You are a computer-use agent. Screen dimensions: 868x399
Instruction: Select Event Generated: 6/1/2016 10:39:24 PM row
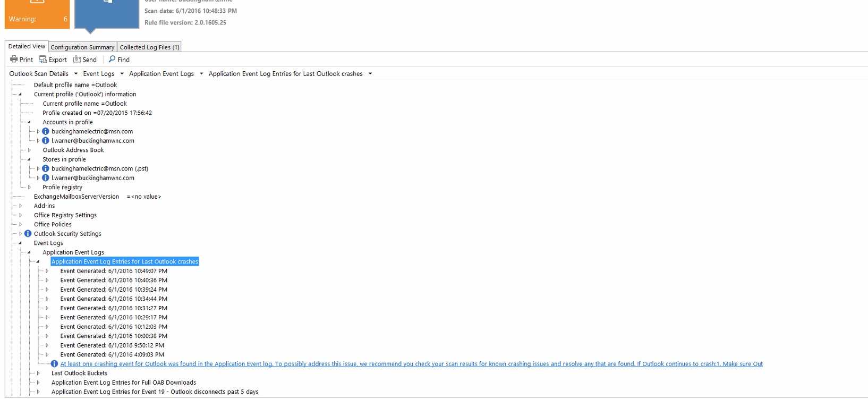coord(114,290)
